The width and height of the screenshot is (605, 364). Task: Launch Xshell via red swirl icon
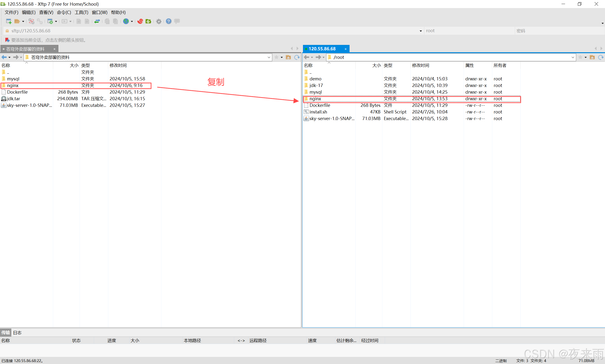[140, 21]
